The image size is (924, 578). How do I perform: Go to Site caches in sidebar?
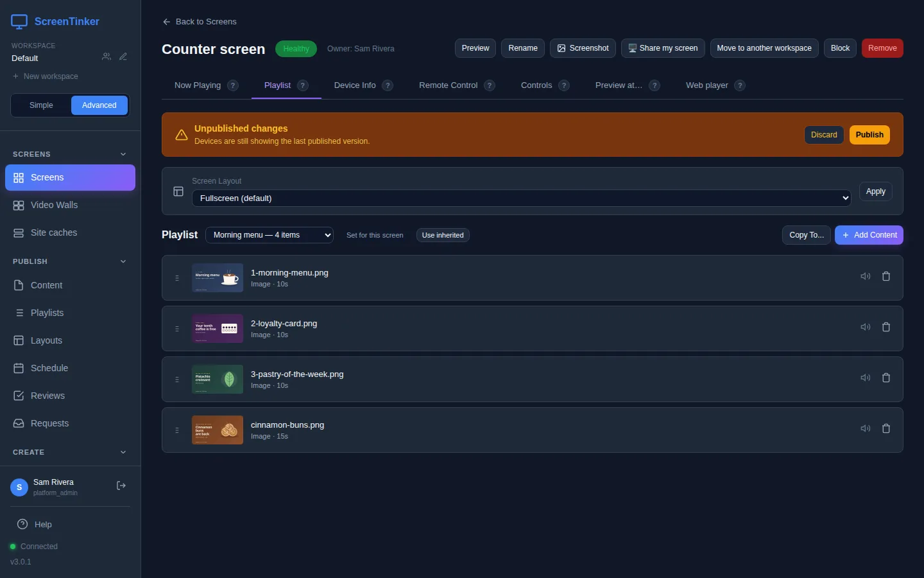coord(71,232)
